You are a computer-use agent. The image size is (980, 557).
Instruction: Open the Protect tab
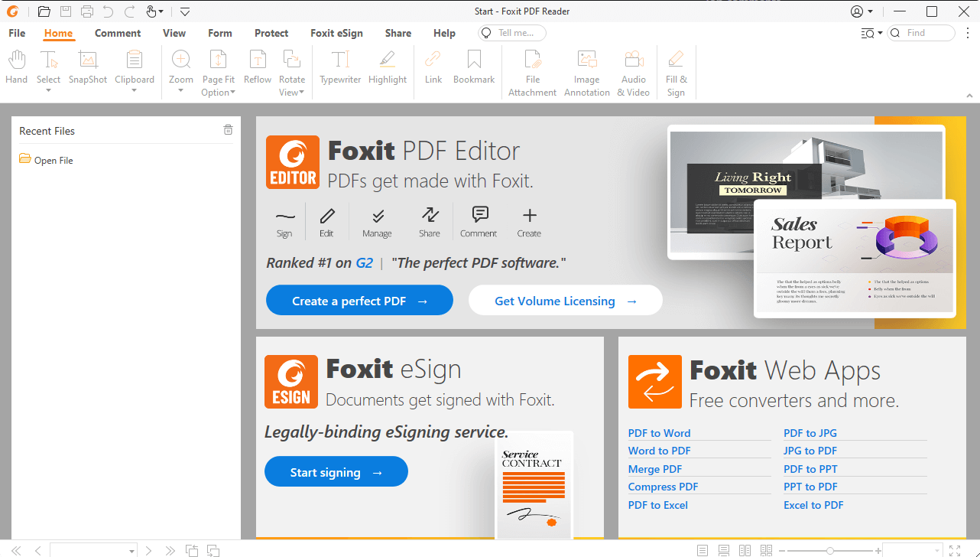[x=271, y=33]
